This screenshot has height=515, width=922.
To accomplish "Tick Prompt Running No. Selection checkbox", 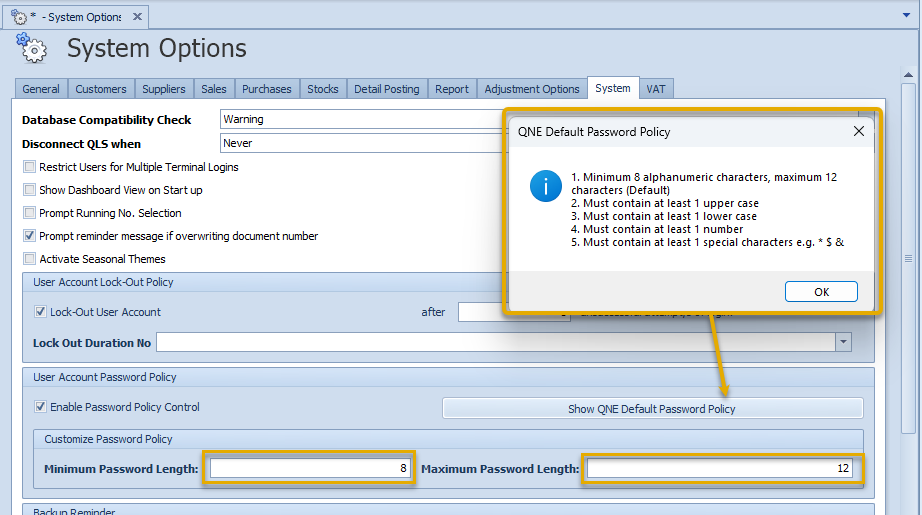I will tap(29, 213).
